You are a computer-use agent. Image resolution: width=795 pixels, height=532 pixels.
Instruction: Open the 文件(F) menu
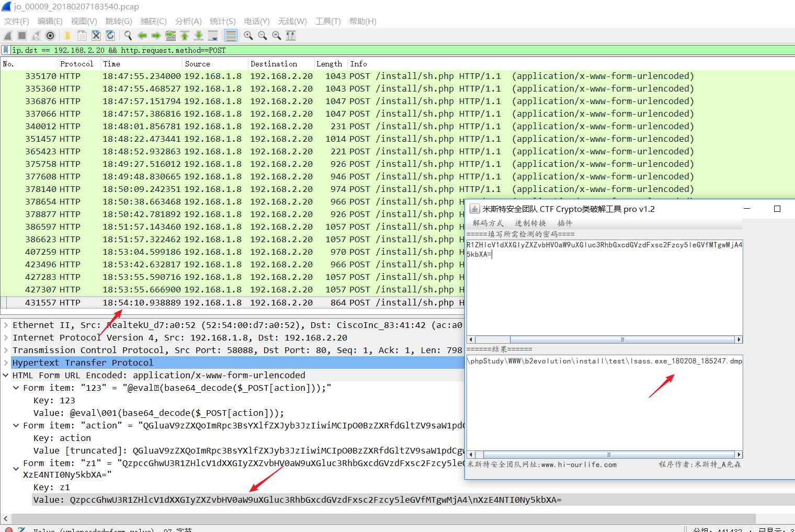(17, 21)
